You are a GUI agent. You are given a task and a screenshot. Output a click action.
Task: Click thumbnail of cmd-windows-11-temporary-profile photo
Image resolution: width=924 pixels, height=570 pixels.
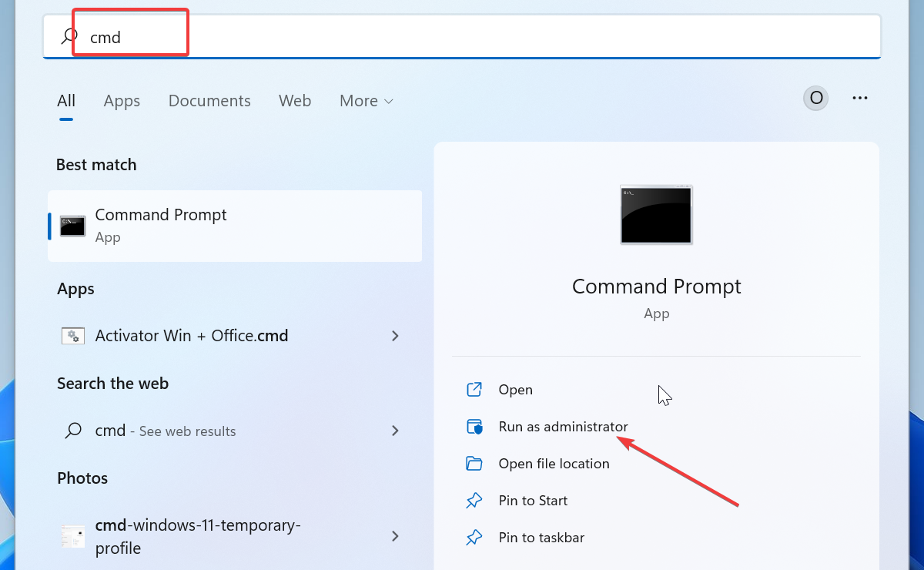click(73, 537)
